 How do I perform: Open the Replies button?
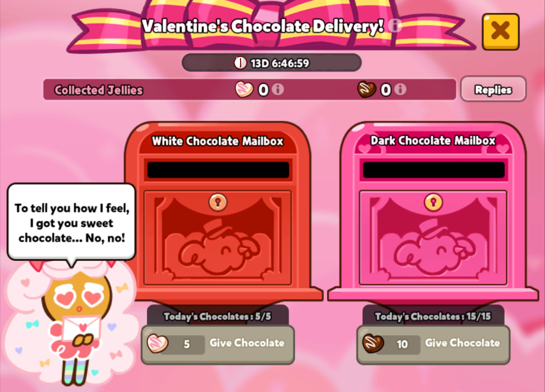493,89
